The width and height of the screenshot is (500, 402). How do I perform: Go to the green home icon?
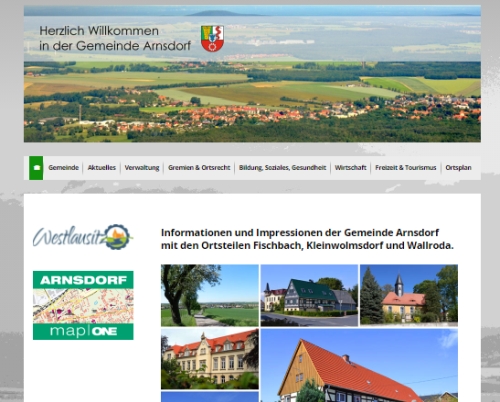(x=36, y=168)
